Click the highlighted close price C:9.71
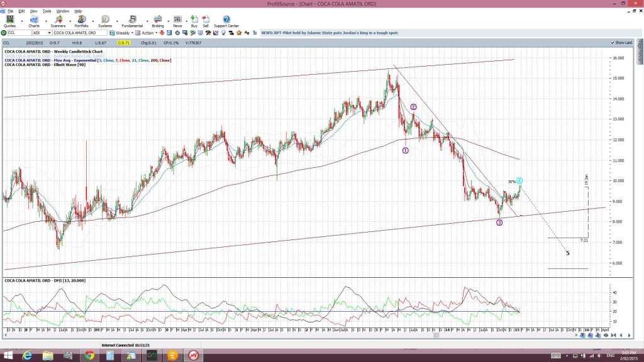Screen dimensions: 644x362 coord(124,43)
